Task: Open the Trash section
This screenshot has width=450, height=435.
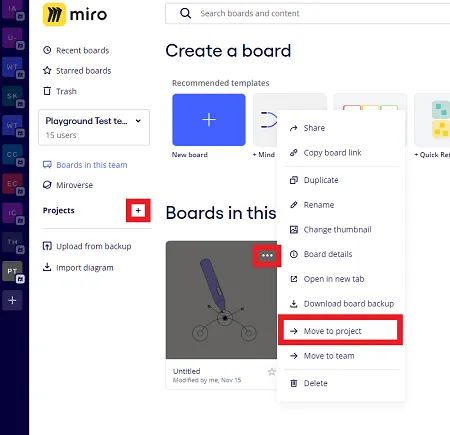Action: 60,91
